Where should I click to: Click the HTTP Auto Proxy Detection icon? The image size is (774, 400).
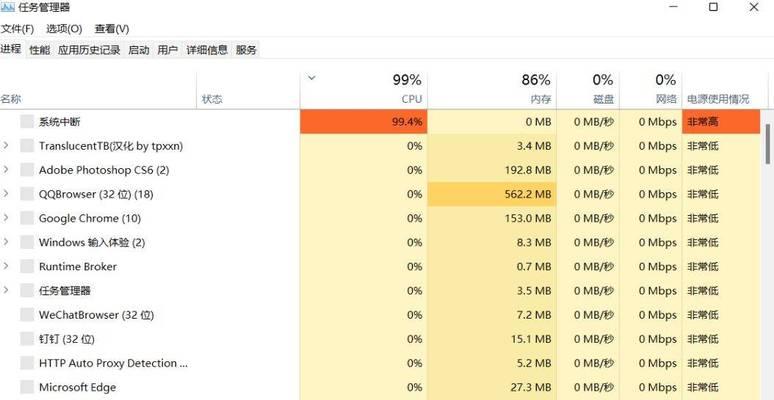coord(27,363)
